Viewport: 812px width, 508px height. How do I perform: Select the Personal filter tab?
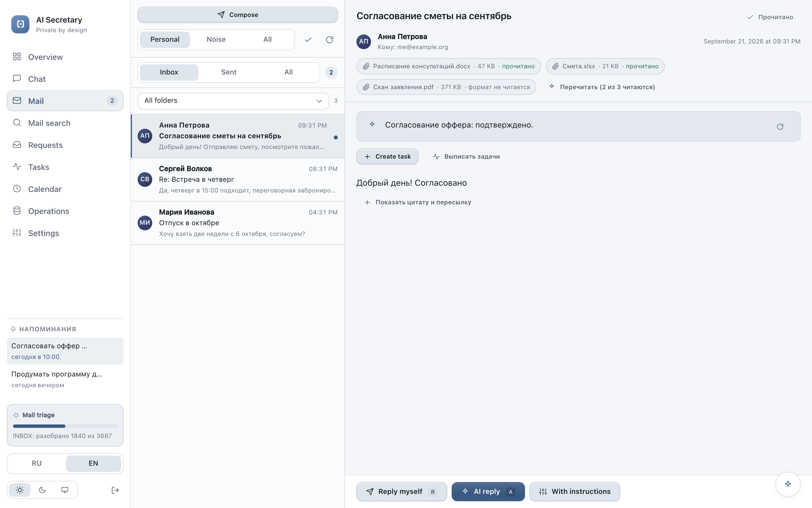click(165, 40)
